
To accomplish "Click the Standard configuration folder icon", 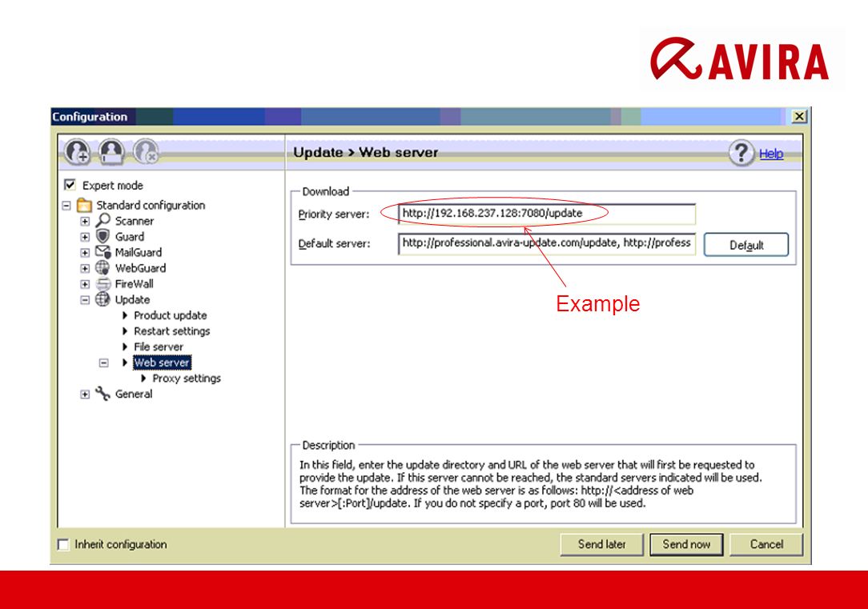I will (84, 205).
